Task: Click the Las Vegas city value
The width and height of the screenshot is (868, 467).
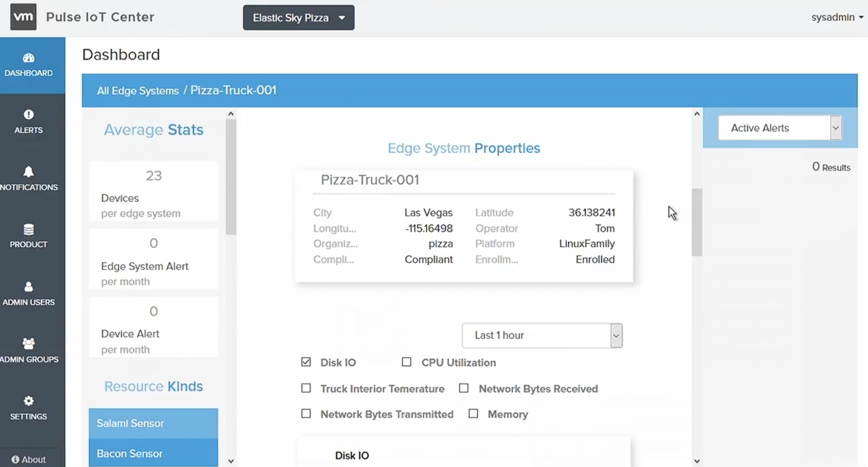Action: tap(428, 213)
